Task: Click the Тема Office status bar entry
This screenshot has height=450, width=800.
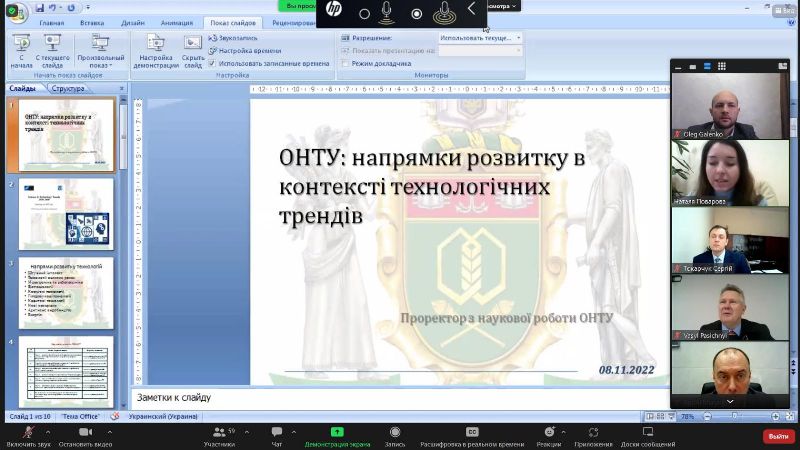Action: [x=80, y=416]
